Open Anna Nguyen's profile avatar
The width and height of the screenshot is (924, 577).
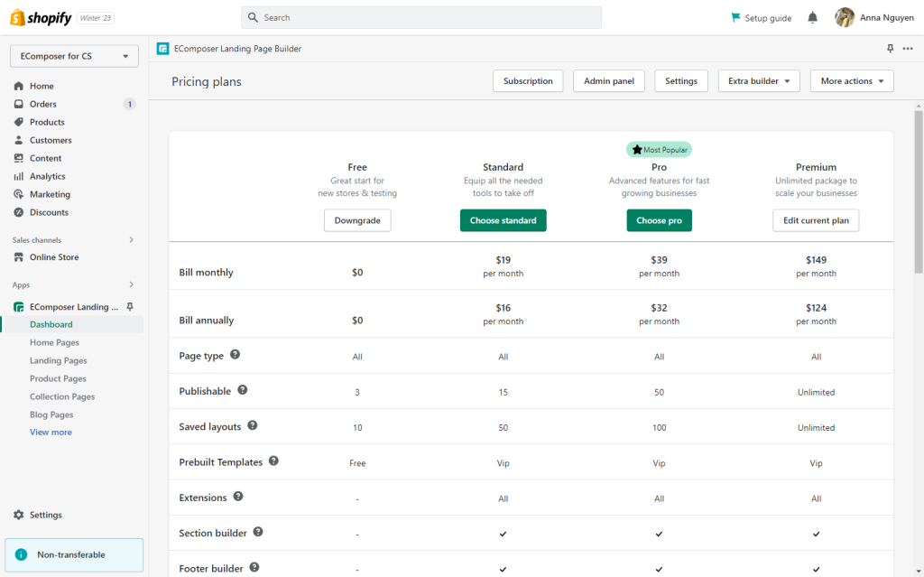point(845,18)
